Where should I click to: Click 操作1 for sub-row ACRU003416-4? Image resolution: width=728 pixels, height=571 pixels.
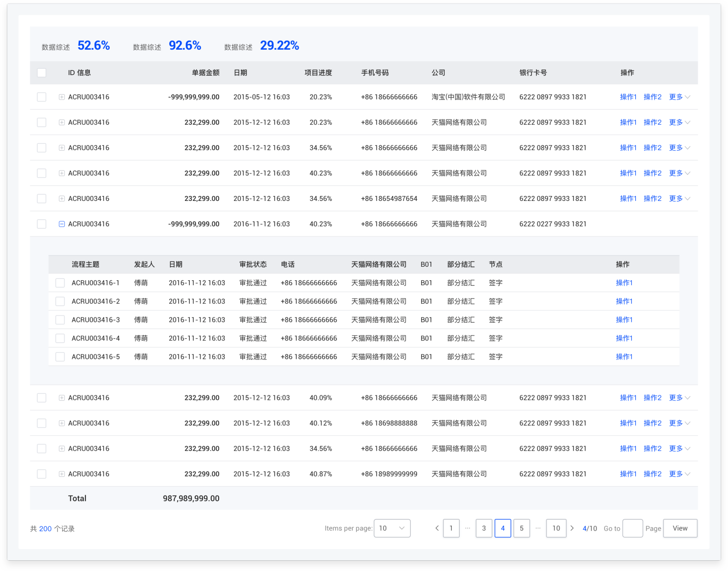coord(624,338)
